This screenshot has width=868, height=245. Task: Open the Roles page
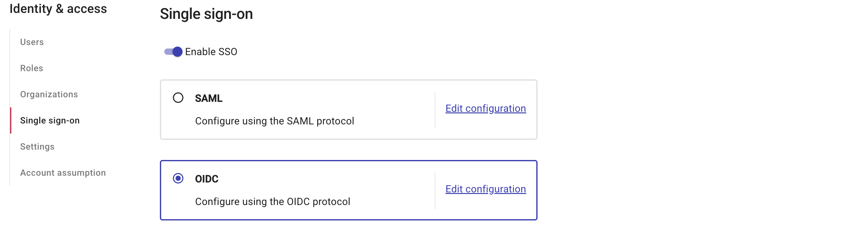coord(31,68)
